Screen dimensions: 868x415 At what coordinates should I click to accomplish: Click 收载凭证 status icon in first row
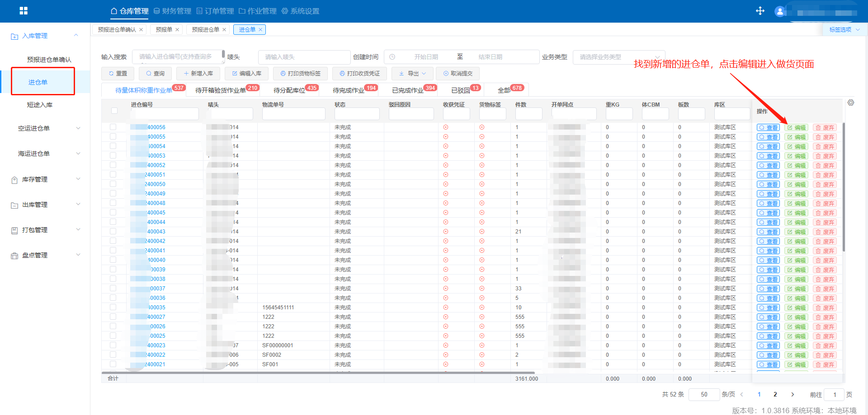[x=446, y=127]
